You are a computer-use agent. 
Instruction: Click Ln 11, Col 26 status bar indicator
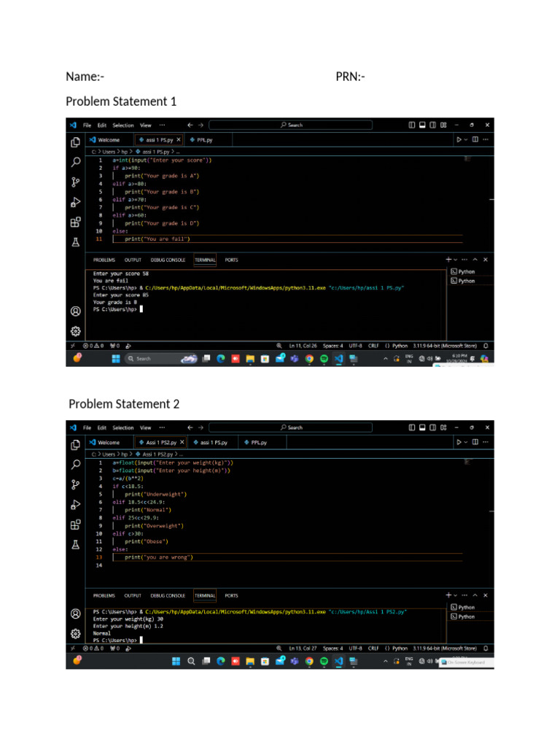[x=303, y=346]
